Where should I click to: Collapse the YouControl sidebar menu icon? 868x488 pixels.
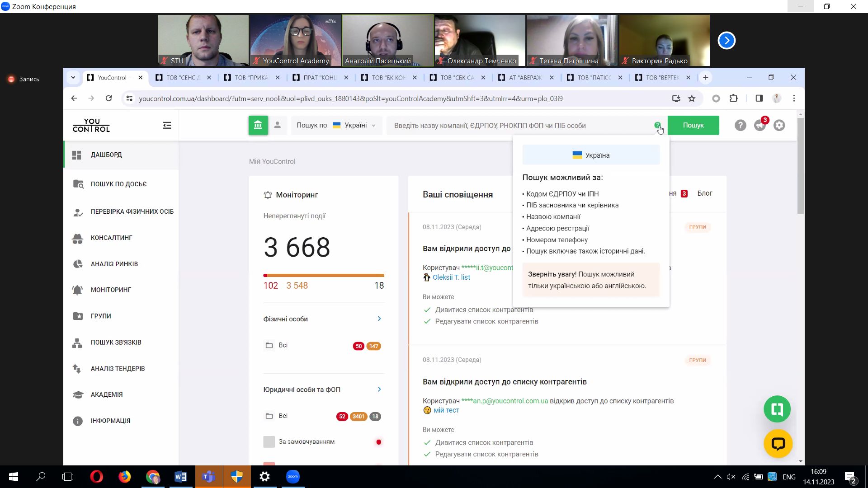point(167,125)
